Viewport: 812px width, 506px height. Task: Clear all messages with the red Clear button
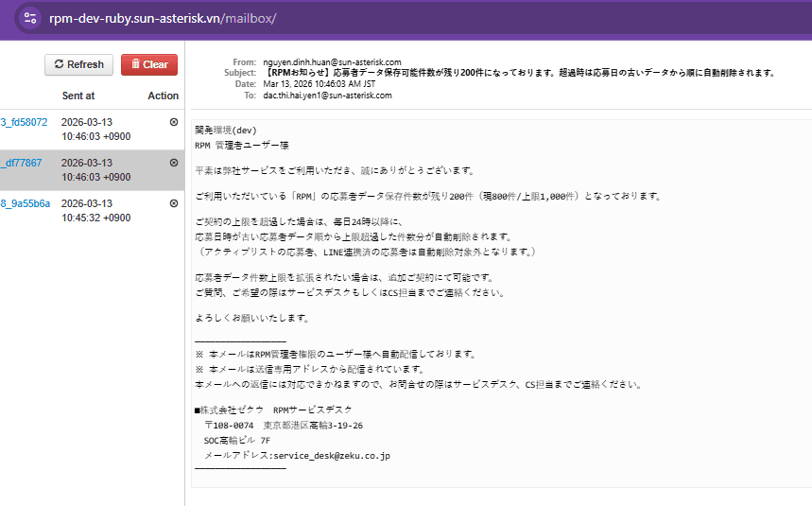(x=149, y=64)
